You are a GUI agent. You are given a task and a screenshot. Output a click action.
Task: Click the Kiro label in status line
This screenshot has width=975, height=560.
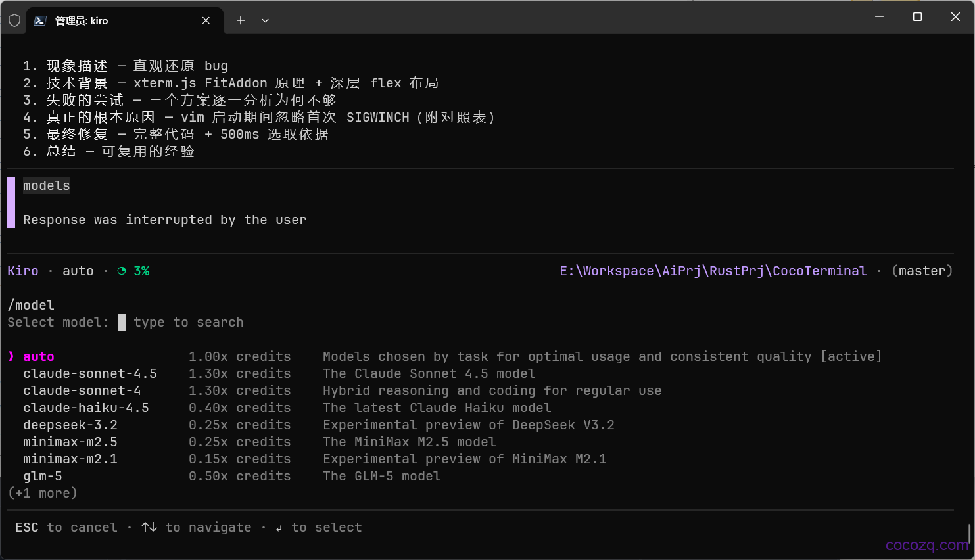[23, 271]
